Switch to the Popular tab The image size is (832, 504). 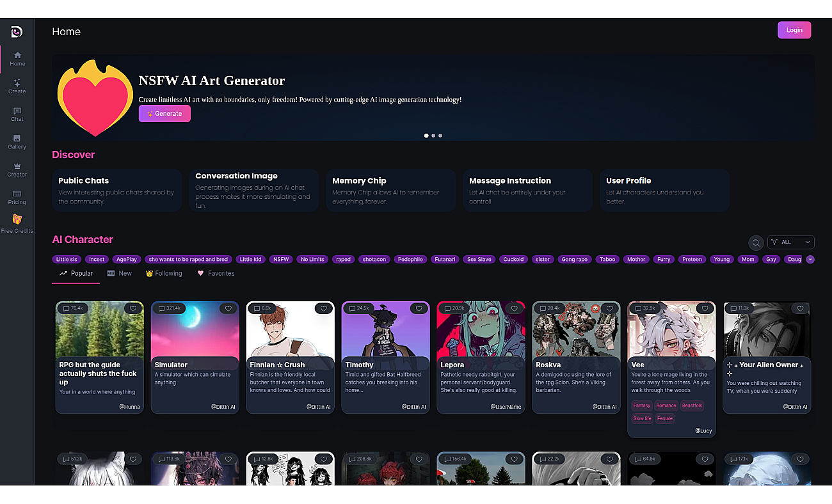click(x=76, y=273)
